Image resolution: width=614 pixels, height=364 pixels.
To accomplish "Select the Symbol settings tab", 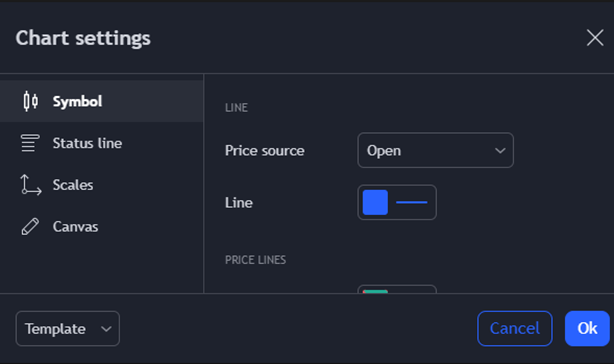I will pos(102,101).
